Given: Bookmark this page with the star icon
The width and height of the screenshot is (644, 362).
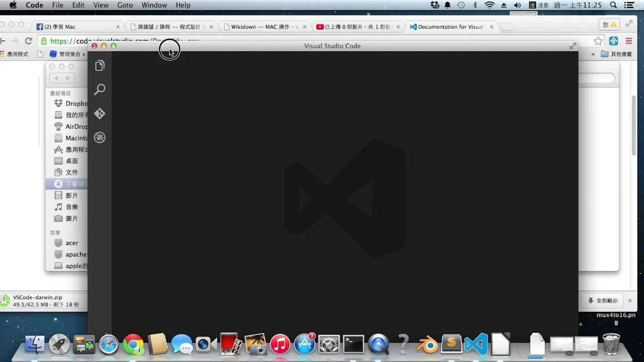Looking at the screenshot, I should click(598, 41).
